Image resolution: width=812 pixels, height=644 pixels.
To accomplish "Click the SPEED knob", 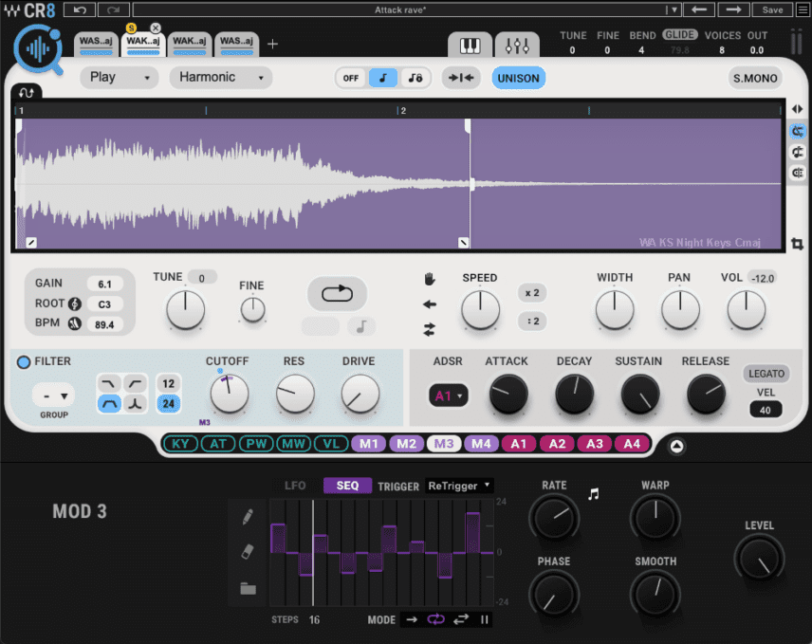I will (480, 309).
